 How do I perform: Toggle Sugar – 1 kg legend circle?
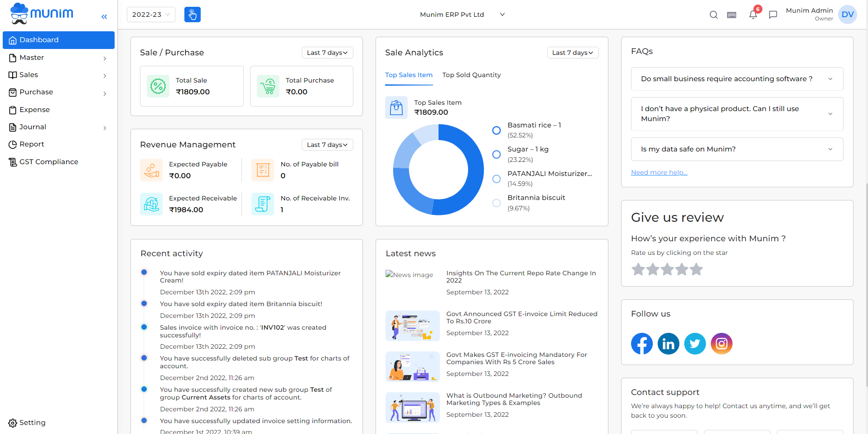click(497, 155)
